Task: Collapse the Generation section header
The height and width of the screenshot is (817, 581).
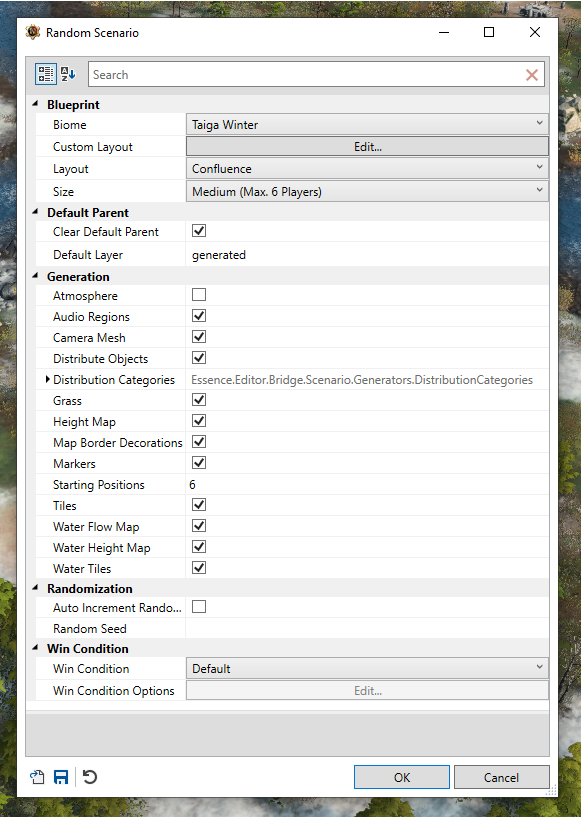Action: (x=35, y=276)
